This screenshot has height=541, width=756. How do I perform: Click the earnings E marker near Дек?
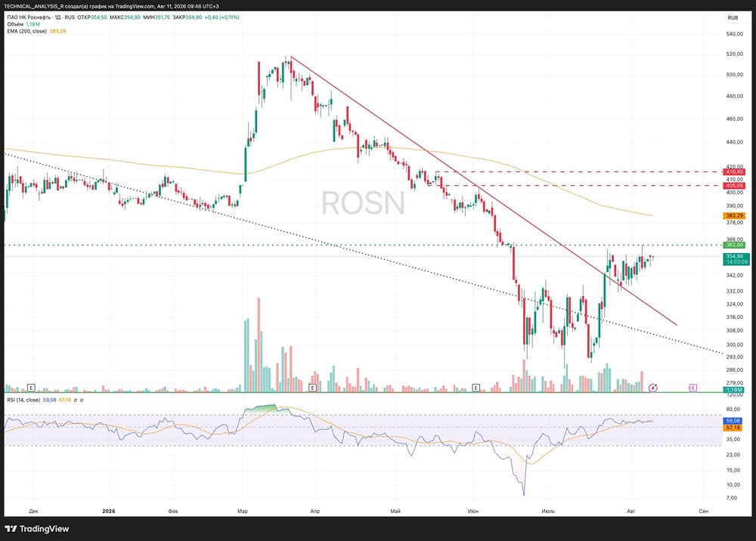pos(31,388)
